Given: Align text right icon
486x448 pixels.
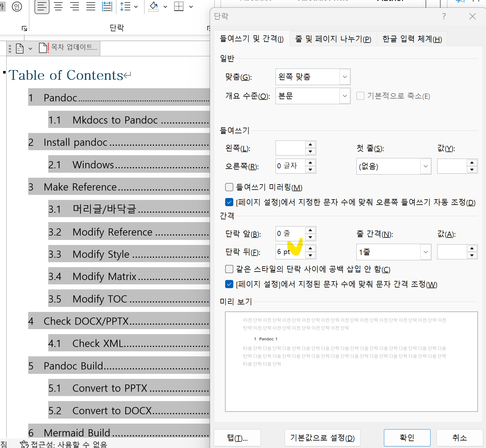Looking at the screenshot, I should pyautogui.click(x=75, y=7).
